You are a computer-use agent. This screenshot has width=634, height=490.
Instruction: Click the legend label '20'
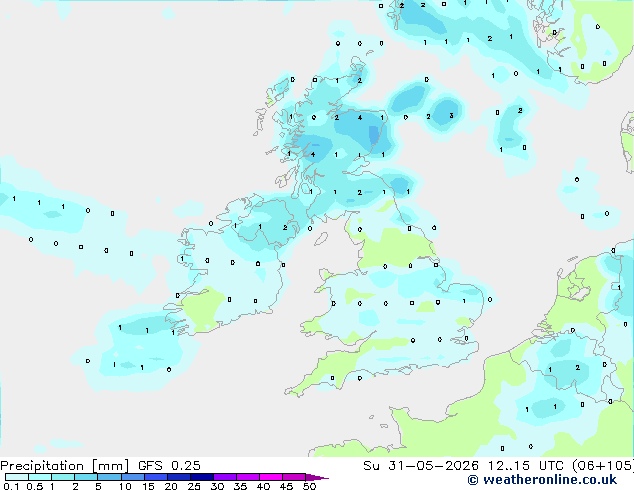pyautogui.click(x=171, y=486)
